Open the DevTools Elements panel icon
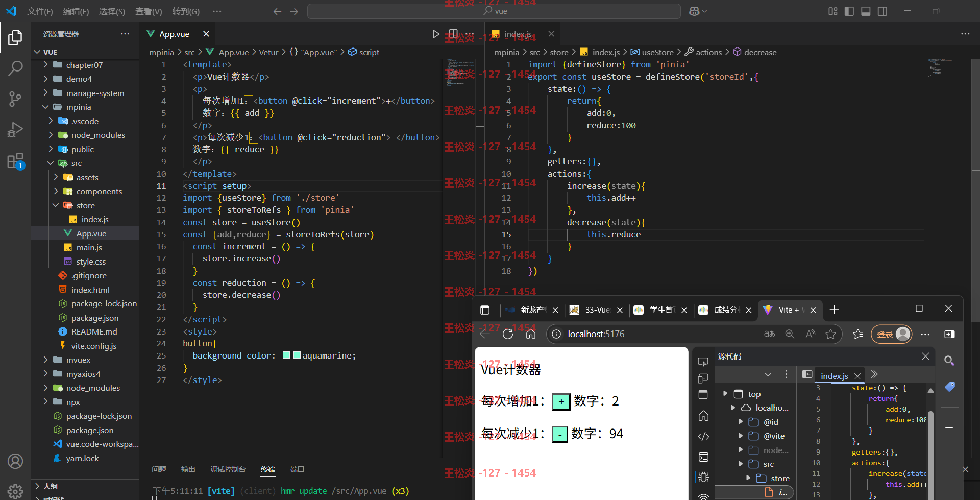The image size is (980, 500). pos(703,436)
